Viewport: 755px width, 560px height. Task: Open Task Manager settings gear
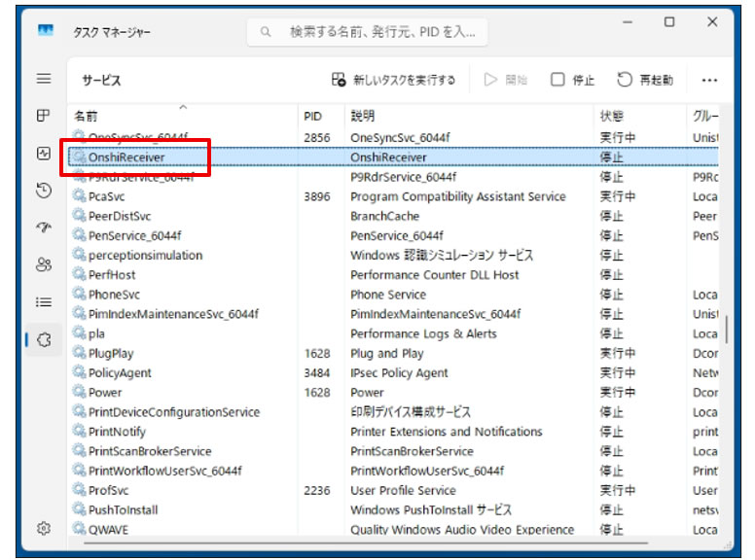click(44, 528)
